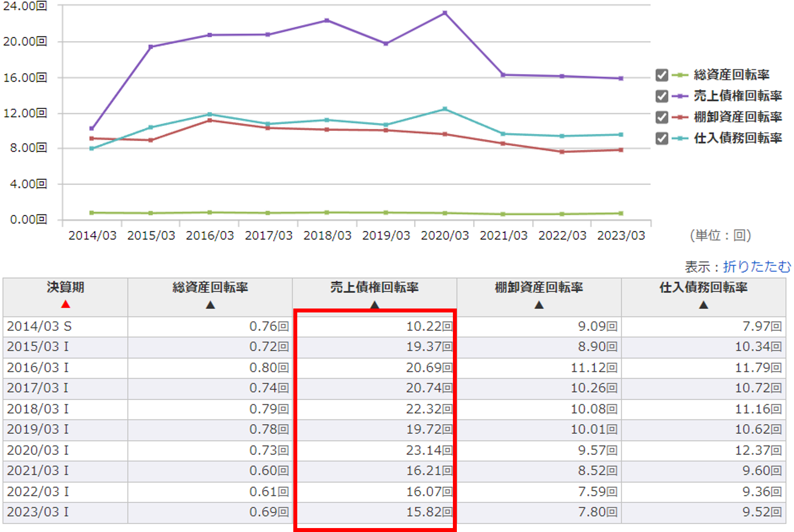Collapse table via 折りたたむ link
Image resolution: width=794 pixels, height=532 pixels.
tap(757, 266)
